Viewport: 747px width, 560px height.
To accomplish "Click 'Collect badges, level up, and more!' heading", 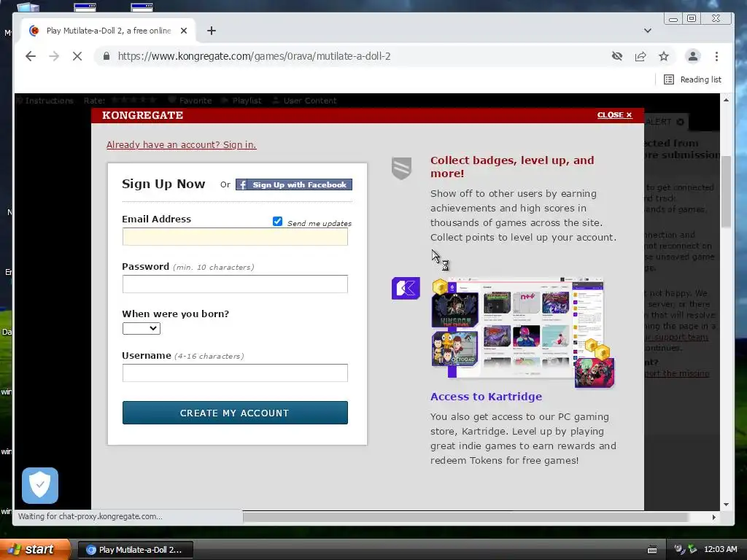I will 512,167.
